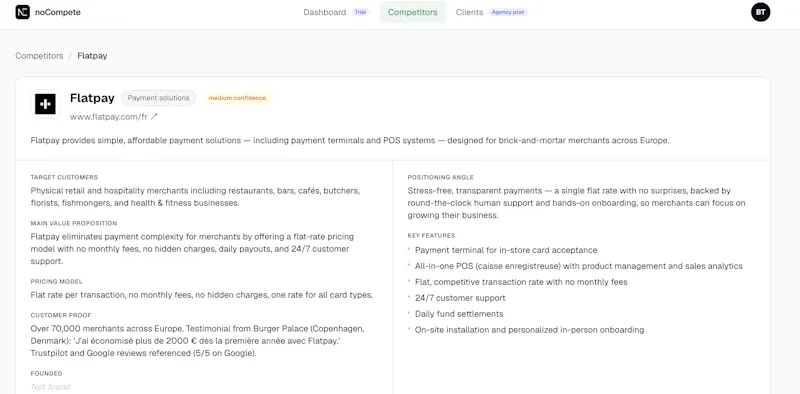
Task: Click the 'Flatpay eliminates payment complexity' paragraph
Action: (x=192, y=249)
